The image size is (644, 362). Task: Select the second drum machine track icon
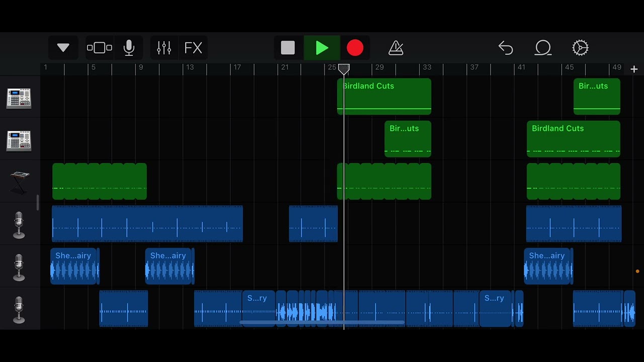point(19,140)
